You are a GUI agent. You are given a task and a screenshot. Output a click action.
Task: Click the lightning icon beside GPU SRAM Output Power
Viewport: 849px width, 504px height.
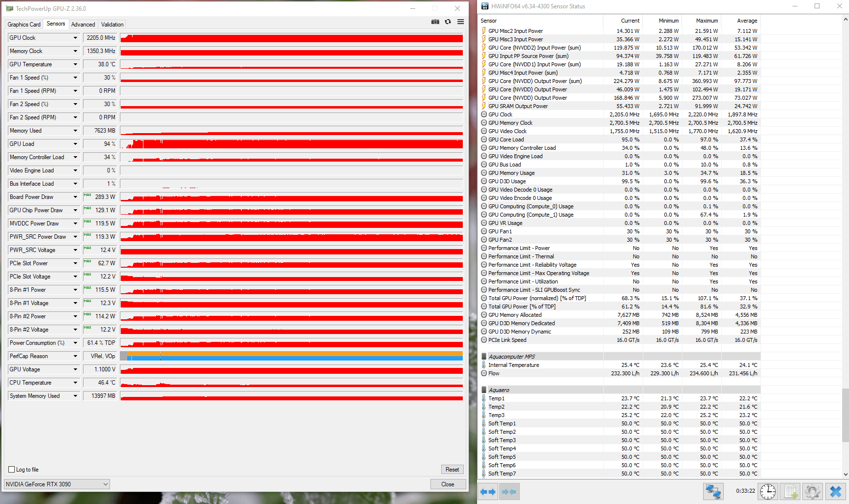[484, 106]
